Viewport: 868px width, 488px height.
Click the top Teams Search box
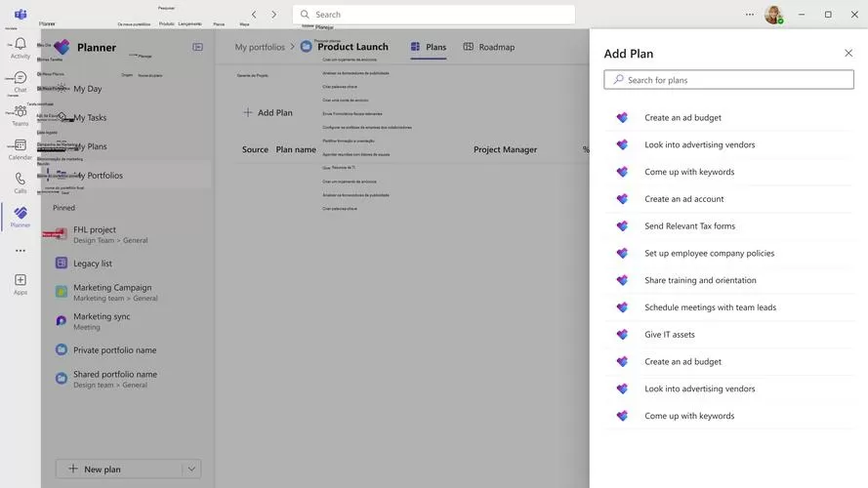point(434,15)
